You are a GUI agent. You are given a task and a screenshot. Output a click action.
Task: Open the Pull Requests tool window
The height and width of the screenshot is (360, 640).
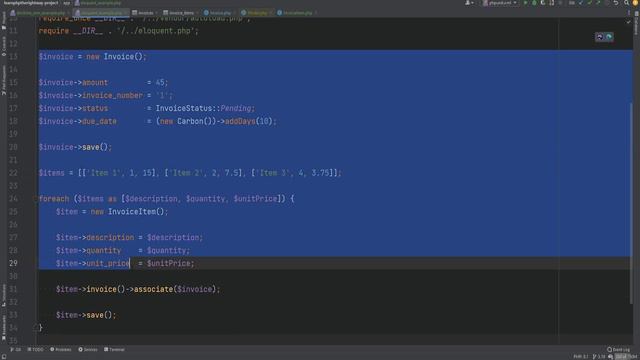tap(4, 81)
